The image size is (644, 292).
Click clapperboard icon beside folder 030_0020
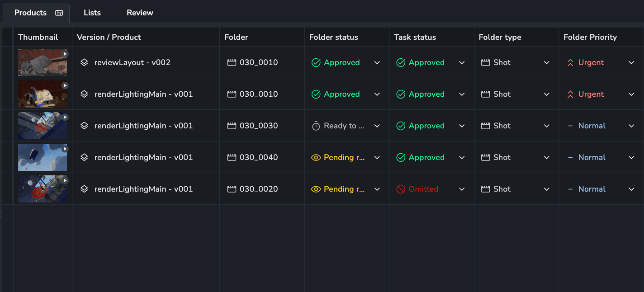pos(232,189)
